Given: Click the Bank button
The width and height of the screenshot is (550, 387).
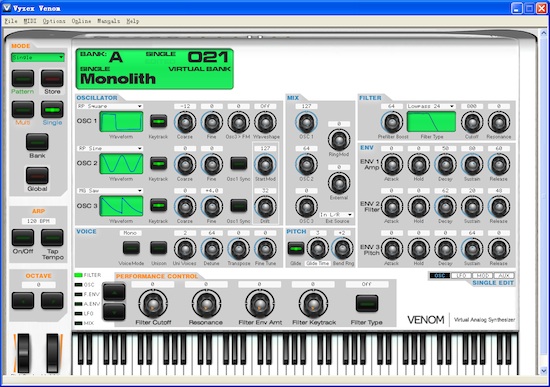Looking at the screenshot, I should 37,142.
